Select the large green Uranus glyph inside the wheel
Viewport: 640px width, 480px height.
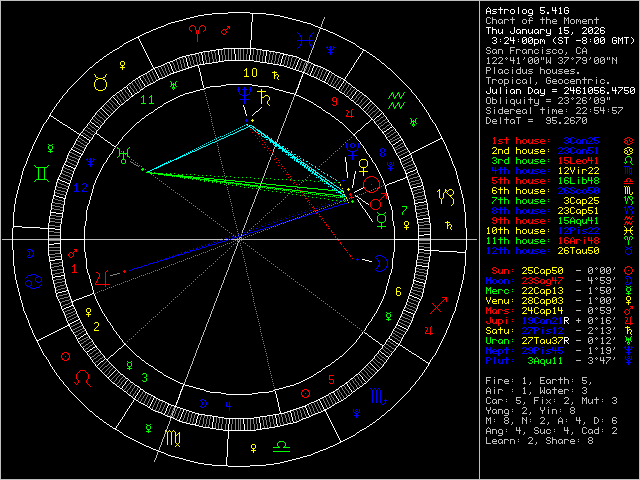[x=123, y=156]
